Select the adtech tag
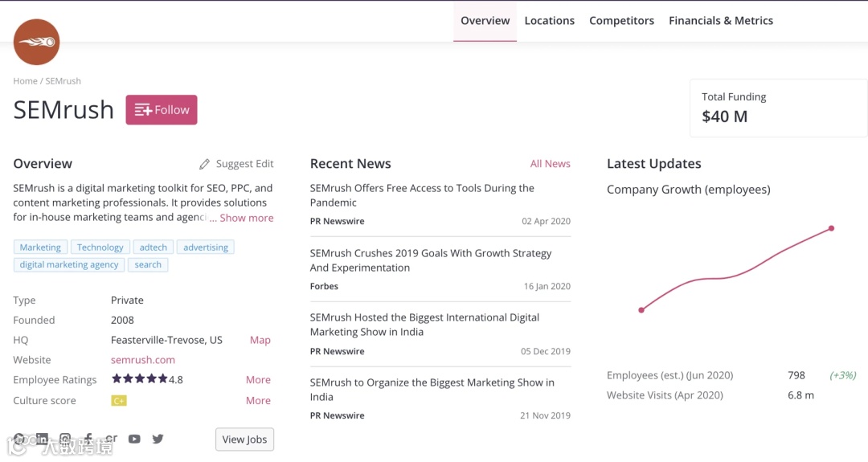This screenshot has width=868, height=462. (x=154, y=247)
